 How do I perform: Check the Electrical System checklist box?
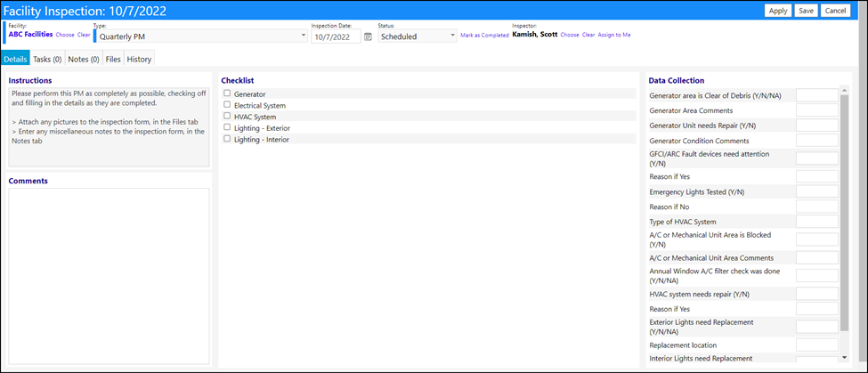click(x=227, y=104)
